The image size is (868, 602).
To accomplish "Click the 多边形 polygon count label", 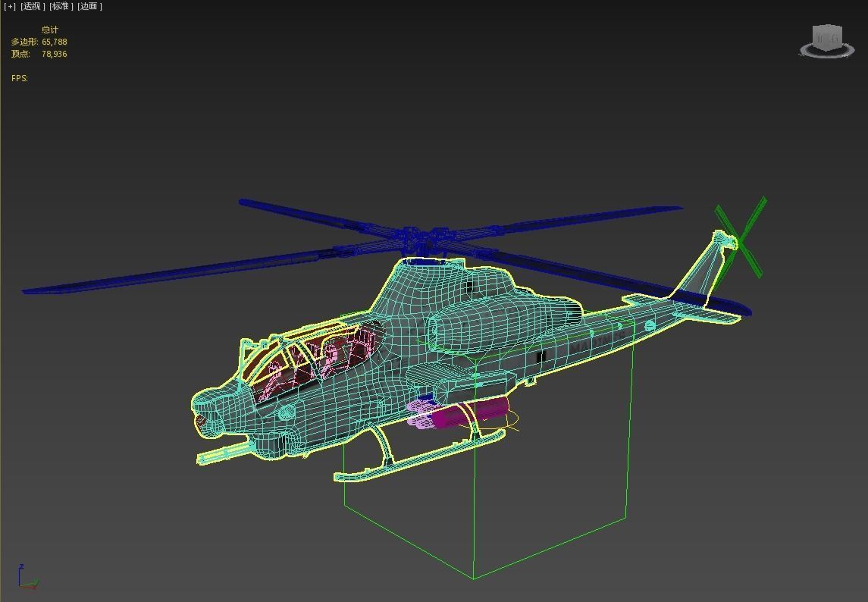I will tap(24, 42).
